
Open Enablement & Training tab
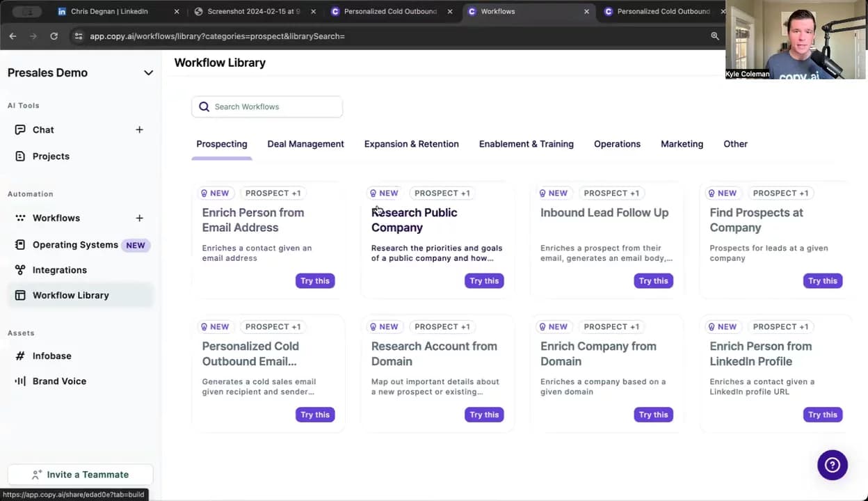526,144
